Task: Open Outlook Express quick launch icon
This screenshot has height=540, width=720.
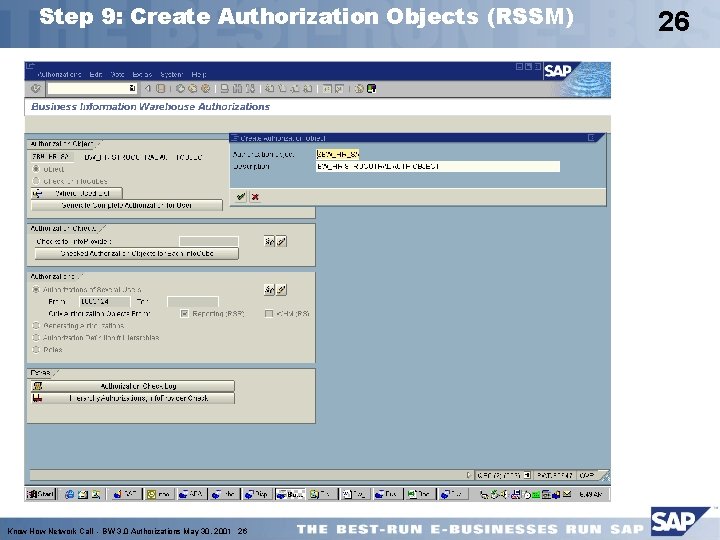Action: pos(83,494)
